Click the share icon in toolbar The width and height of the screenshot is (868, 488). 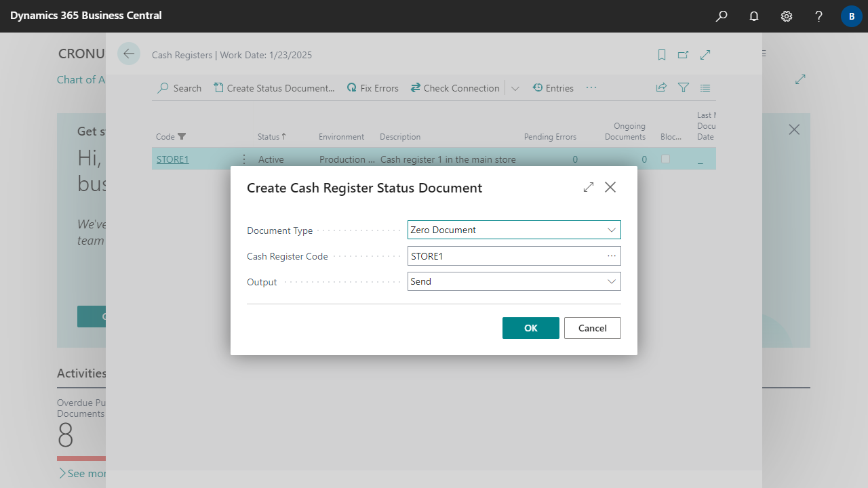pos(661,88)
